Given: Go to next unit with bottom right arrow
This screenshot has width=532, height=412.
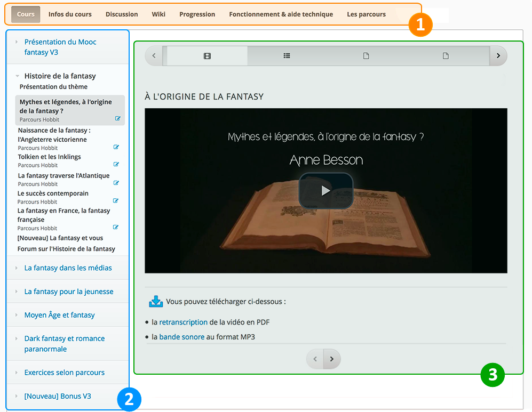Looking at the screenshot, I should pos(332,359).
